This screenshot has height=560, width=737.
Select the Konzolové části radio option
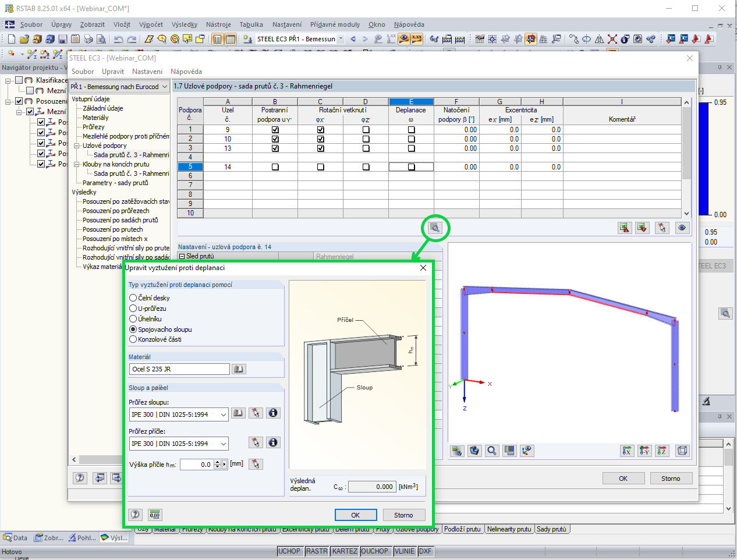pyautogui.click(x=133, y=339)
